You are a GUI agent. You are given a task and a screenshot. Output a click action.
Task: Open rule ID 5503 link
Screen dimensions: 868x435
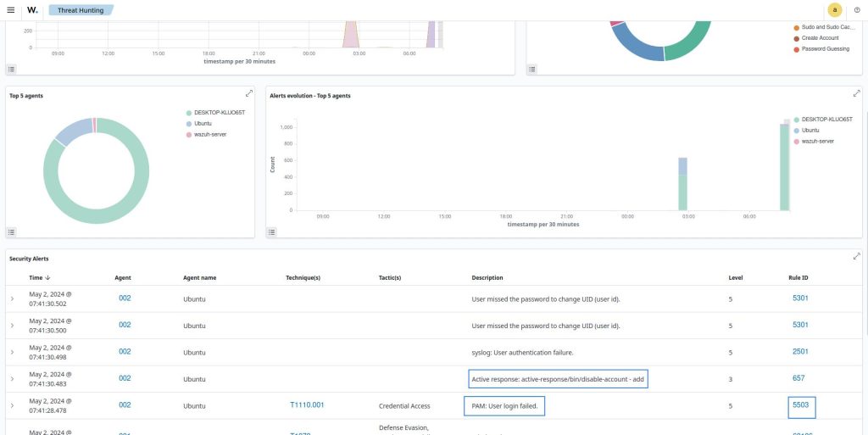click(800, 405)
